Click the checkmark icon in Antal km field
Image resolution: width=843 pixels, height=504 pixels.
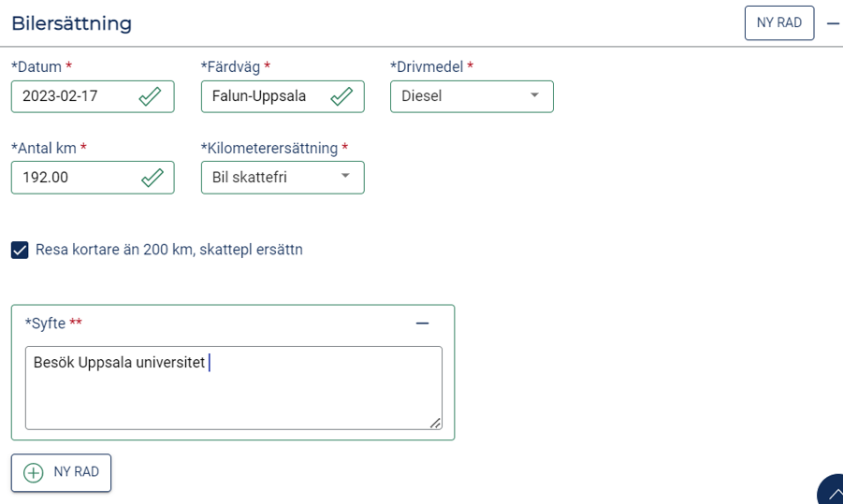coord(153,178)
